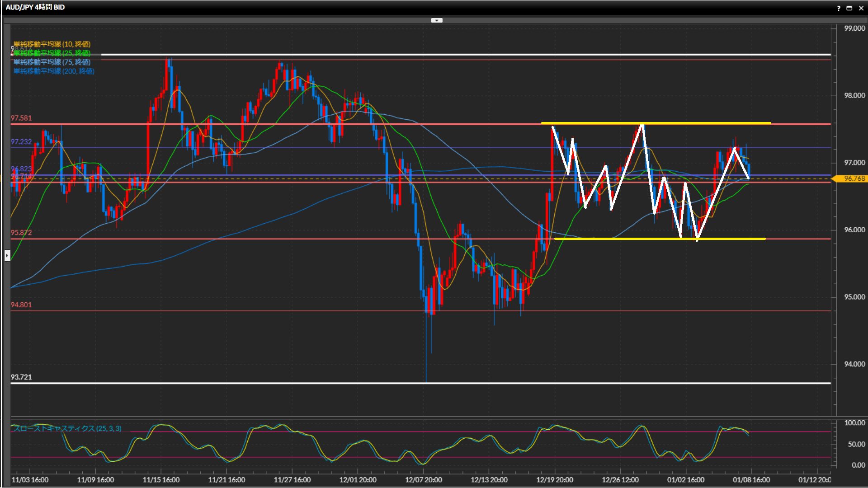The height and width of the screenshot is (488, 868).
Task: Click the 12/19 20:00 time axis label
Action: point(554,479)
